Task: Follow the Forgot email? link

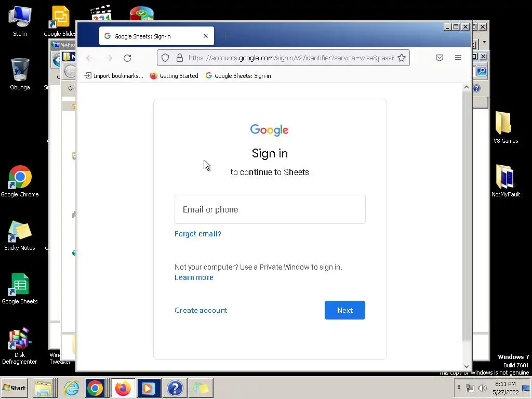Action: click(198, 234)
